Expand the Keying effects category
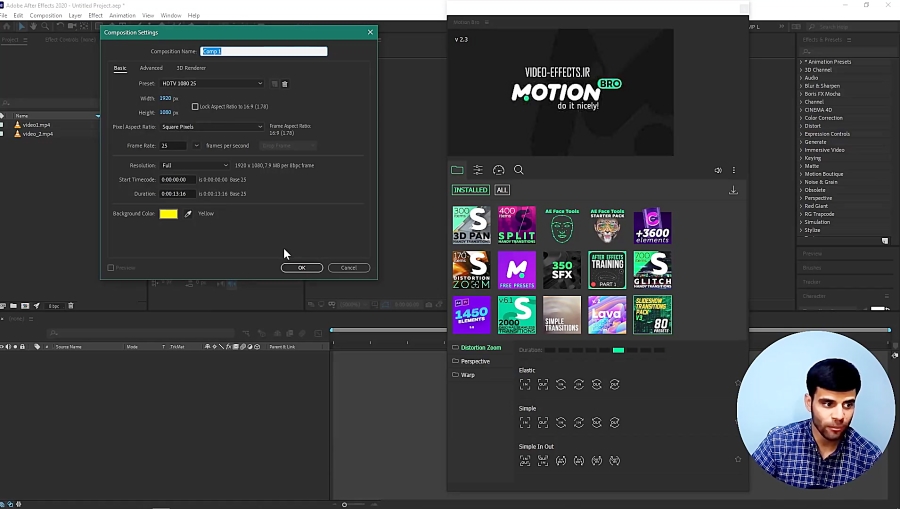The height and width of the screenshot is (509, 900). pos(801,158)
